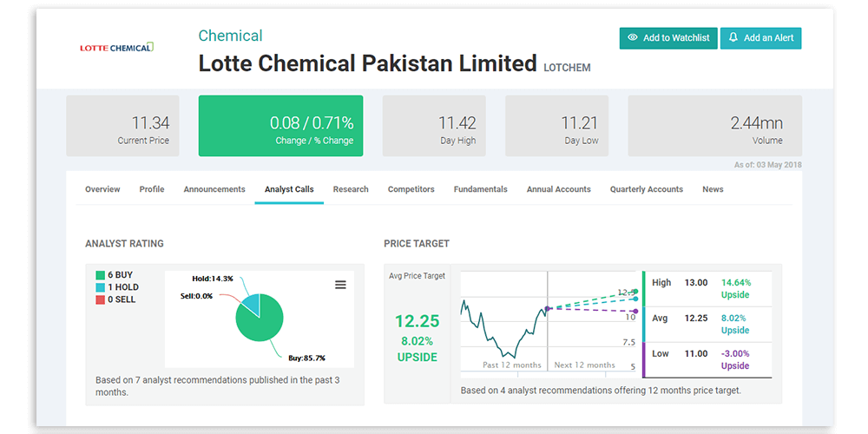Click the 'Sell:0.0%' chart label
This screenshot has height=434, width=868.
coord(196,296)
